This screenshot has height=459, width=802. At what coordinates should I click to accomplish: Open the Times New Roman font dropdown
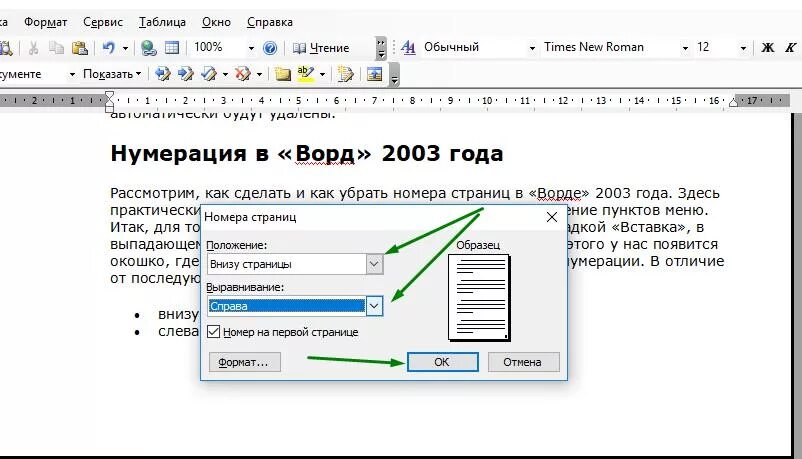point(685,49)
